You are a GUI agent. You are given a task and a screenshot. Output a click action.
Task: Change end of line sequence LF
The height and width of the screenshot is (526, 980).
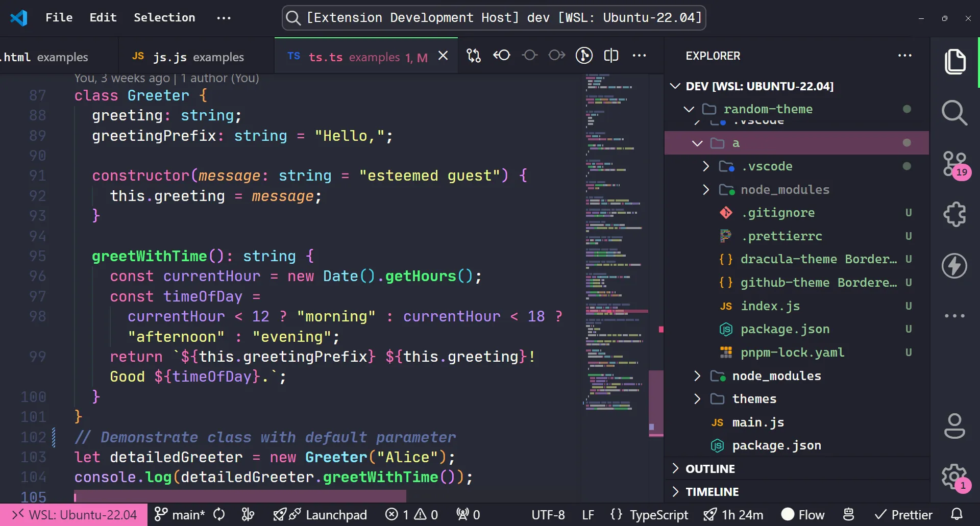[x=588, y=515]
